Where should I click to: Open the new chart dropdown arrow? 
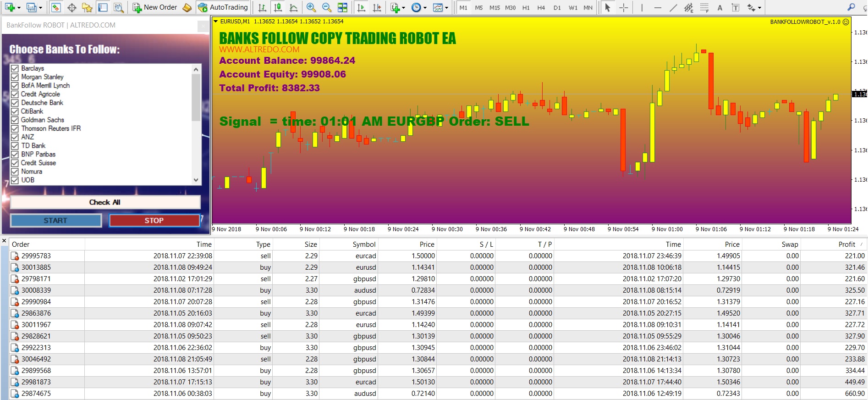pyautogui.click(x=18, y=7)
